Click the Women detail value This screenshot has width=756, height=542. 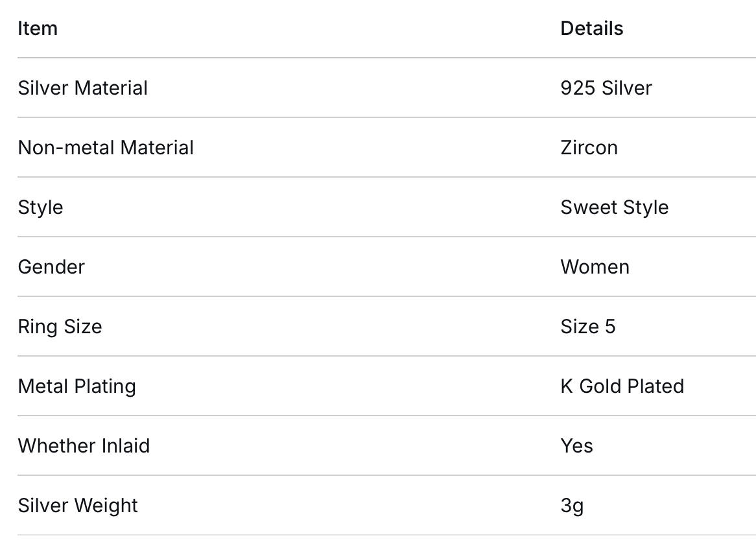tap(595, 267)
